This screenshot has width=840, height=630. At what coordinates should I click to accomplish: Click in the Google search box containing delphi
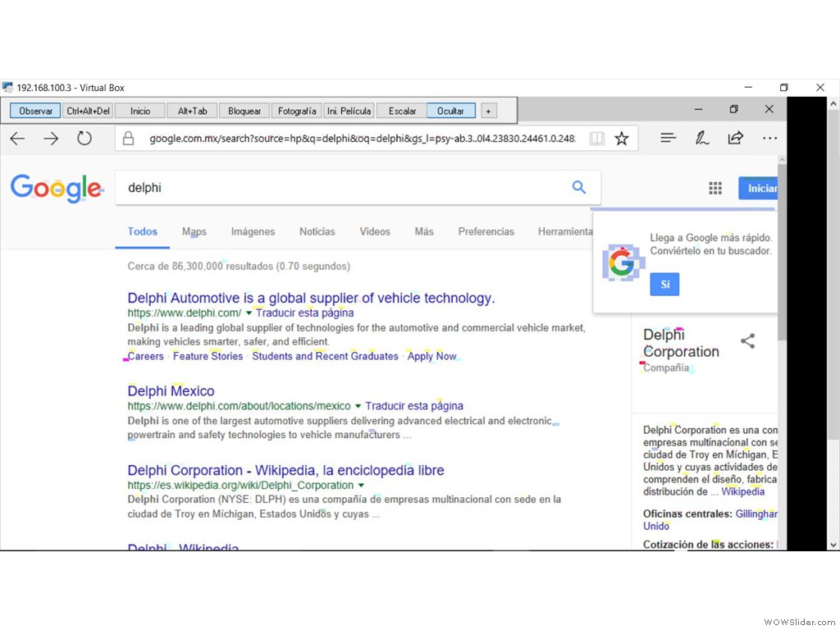(x=358, y=188)
